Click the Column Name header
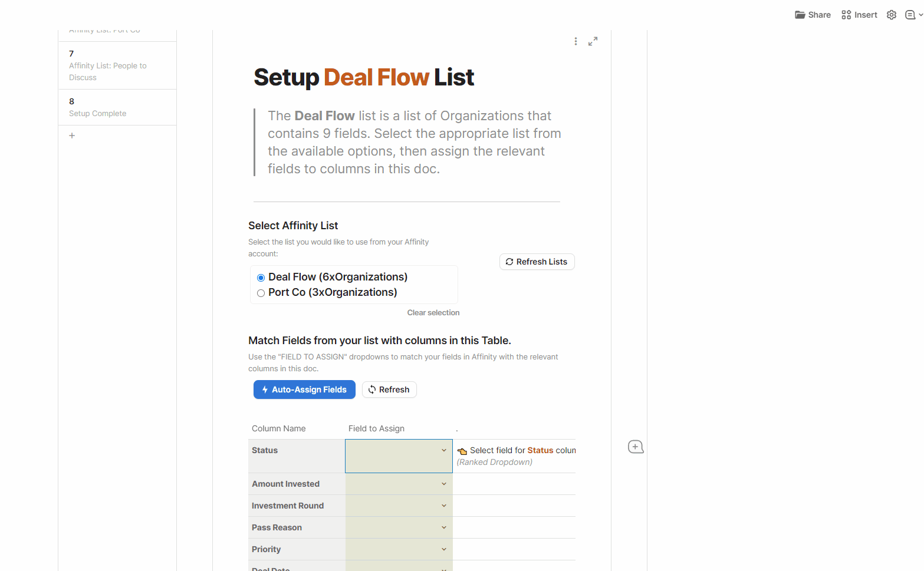 tap(278, 428)
